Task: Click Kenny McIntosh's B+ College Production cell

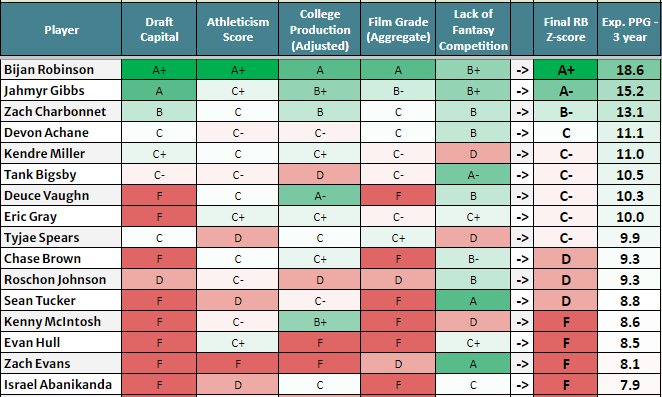Action: (320, 322)
